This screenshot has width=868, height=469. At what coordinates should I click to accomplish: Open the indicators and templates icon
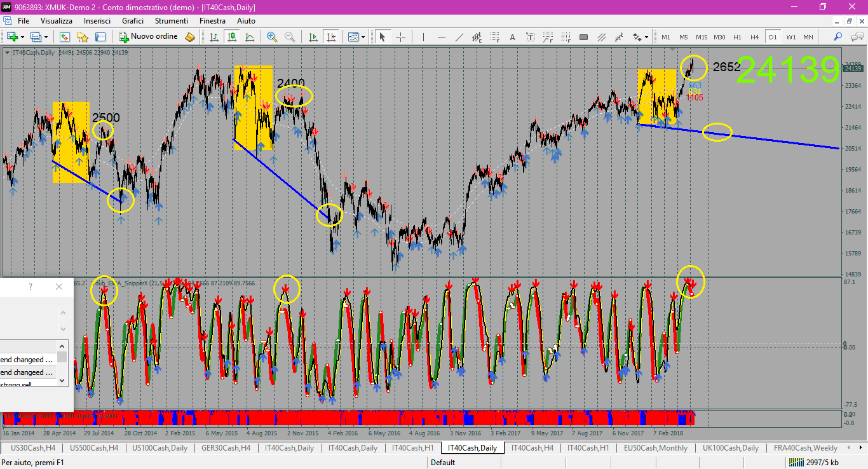click(x=353, y=37)
